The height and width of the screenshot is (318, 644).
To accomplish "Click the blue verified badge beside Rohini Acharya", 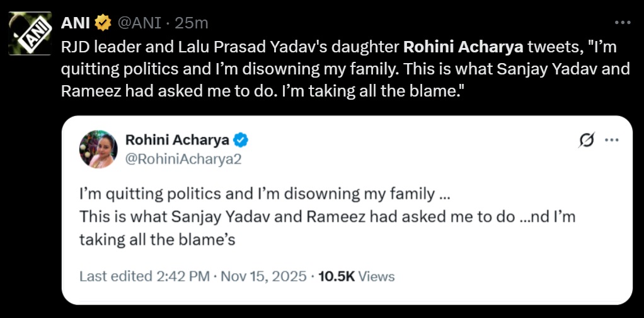I will (x=241, y=140).
